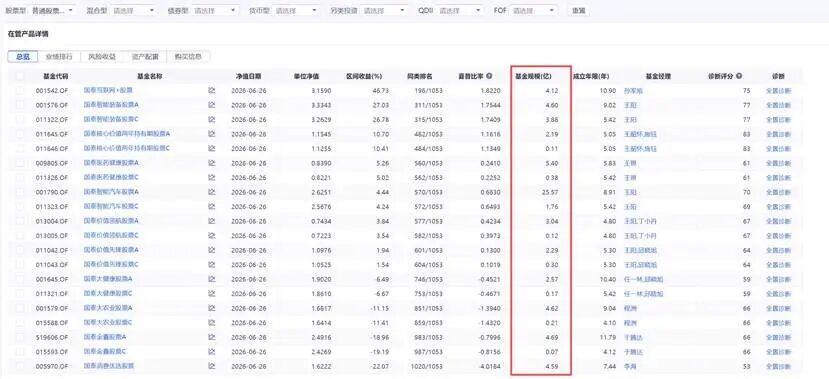Open fund manager link in row 001542.OF

coord(633,91)
